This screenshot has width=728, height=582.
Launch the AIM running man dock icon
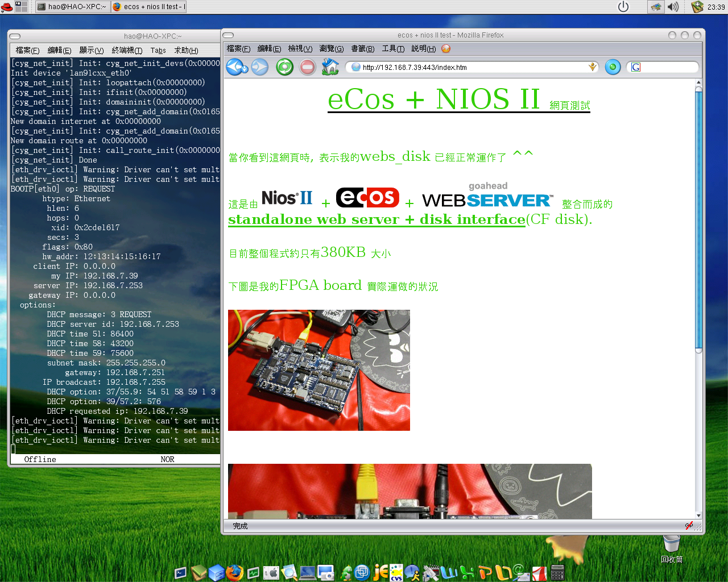(x=412, y=573)
